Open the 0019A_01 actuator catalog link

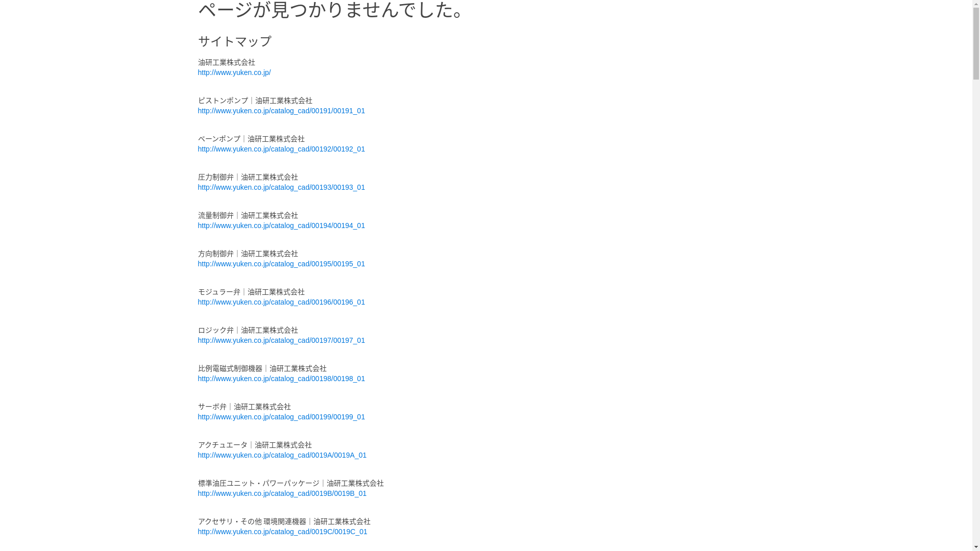[x=282, y=455]
